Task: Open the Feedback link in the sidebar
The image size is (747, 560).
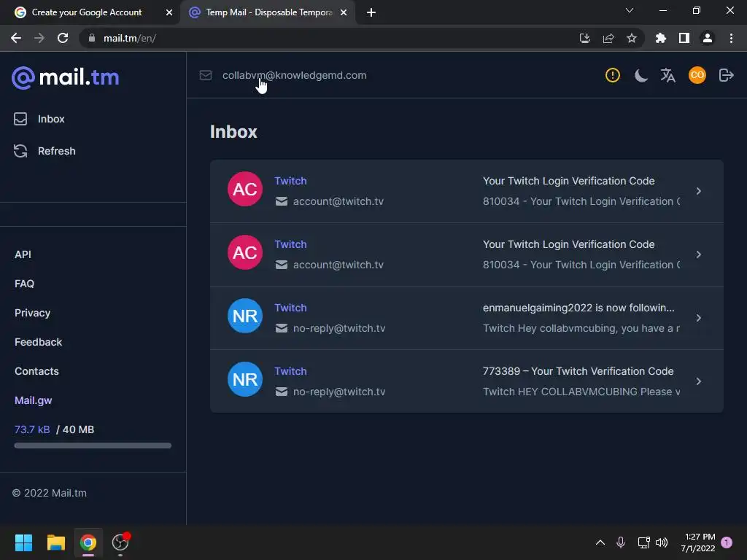Action: pyautogui.click(x=38, y=342)
